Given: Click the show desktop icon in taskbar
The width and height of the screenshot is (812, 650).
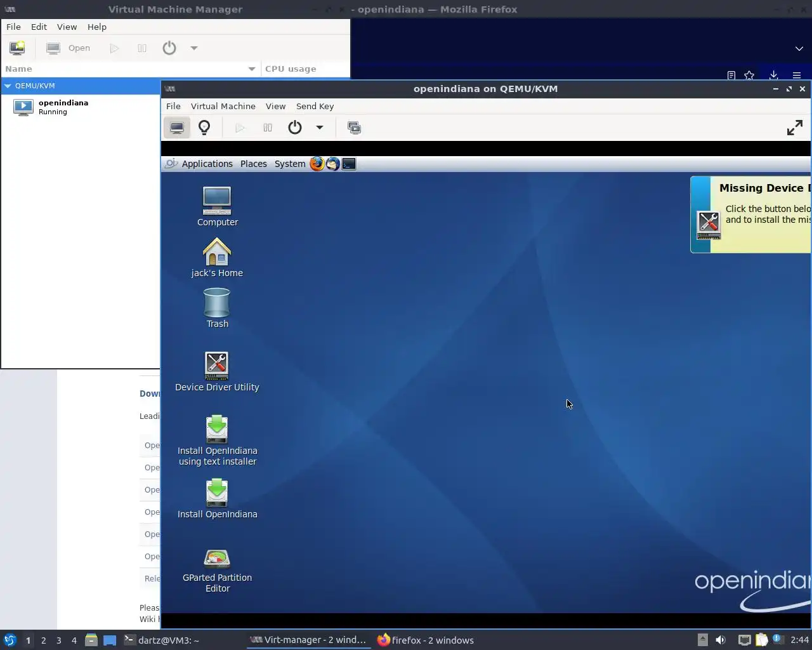Looking at the screenshot, I should pyautogui.click(x=110, y=640).
